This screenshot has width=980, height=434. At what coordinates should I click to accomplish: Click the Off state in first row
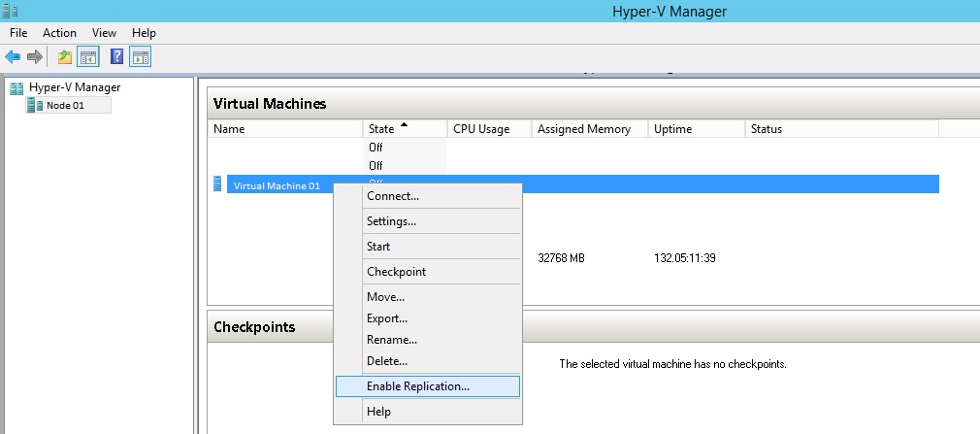tap(376, 148)
